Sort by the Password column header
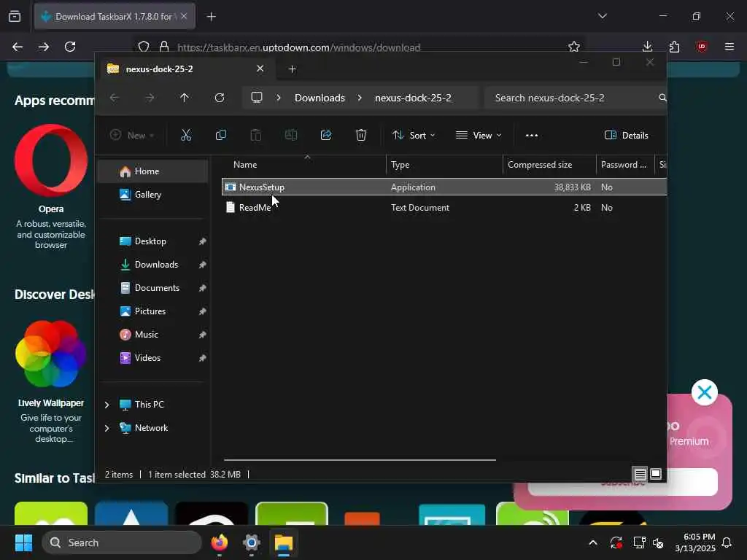The height and width of the screenshot is (560, 747). [x=625, y=165]
